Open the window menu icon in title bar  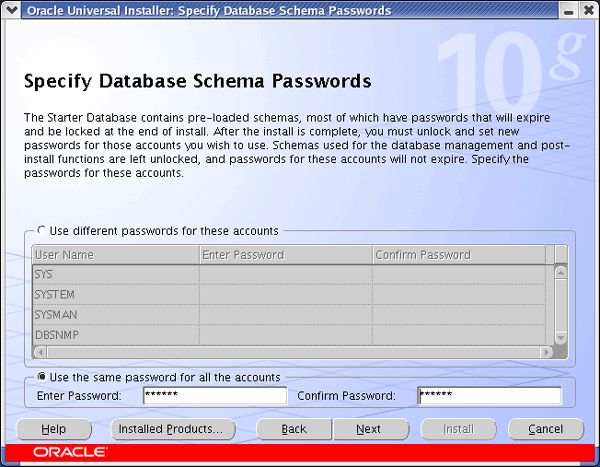coord(11,10)
